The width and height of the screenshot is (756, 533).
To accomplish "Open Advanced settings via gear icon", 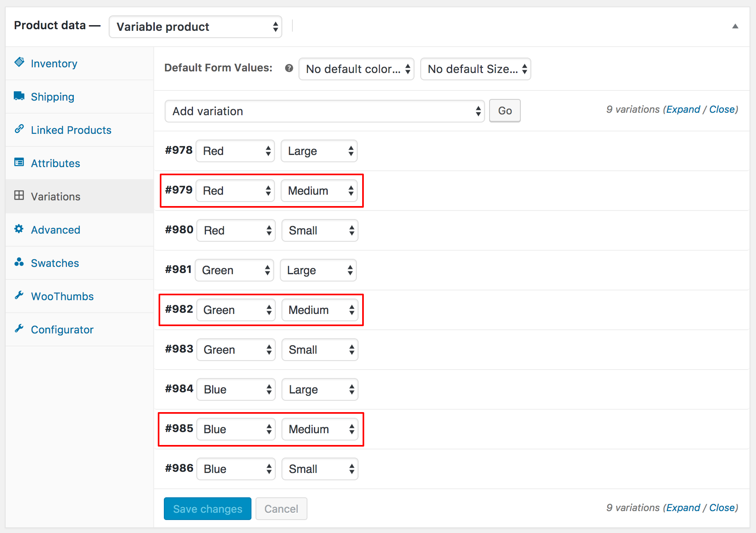I will pos(19,229).
